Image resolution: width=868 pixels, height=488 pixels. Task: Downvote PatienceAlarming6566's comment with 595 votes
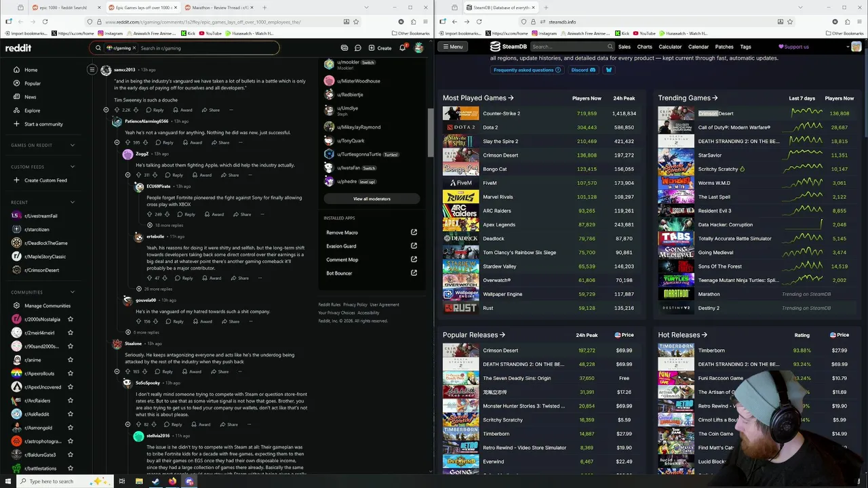pyautogui.click(x=146, y=142)
